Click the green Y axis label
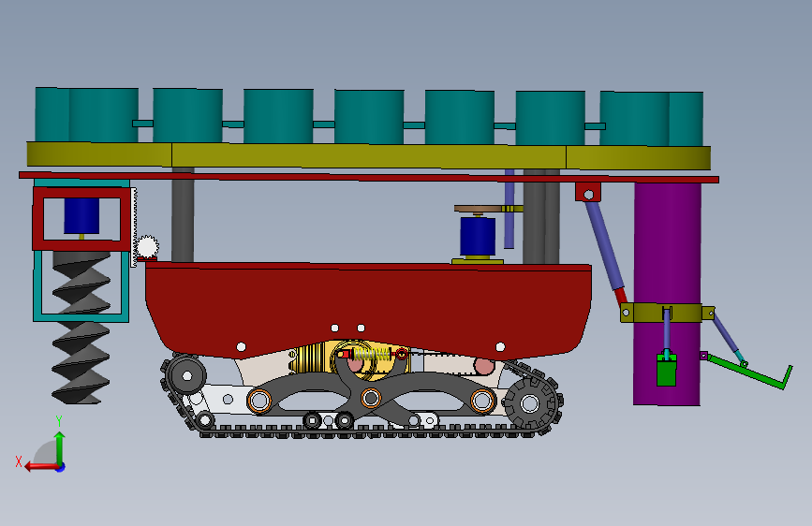 pyautogui.click(x=59, y=421)
